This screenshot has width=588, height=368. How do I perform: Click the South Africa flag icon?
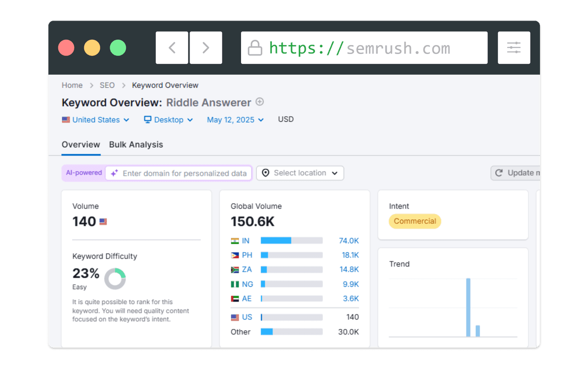pos(235,269)
